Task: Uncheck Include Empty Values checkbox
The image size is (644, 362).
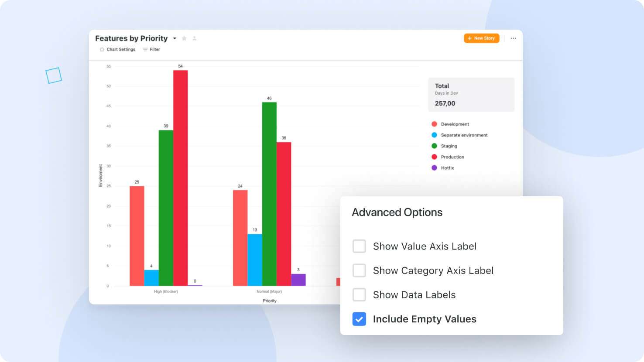Action: 359,319
